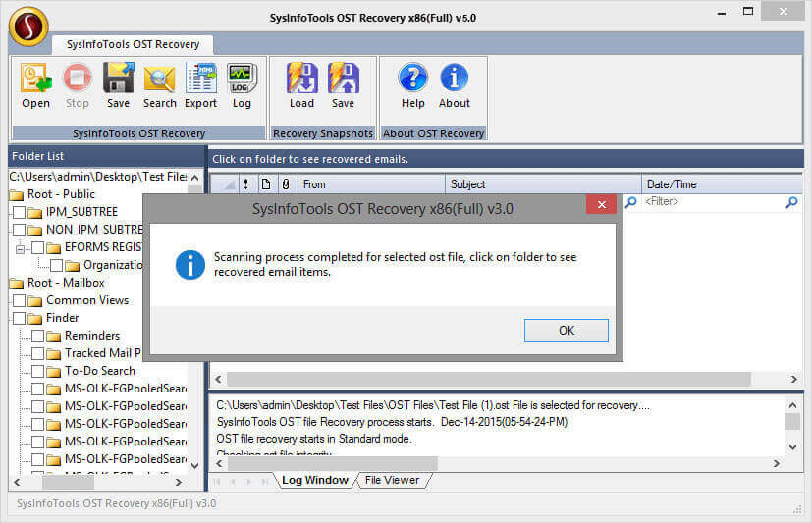Screen dimensions: 812x523
Task: Check the Common Views folder checkbox
Action: (x=20, y=300)
